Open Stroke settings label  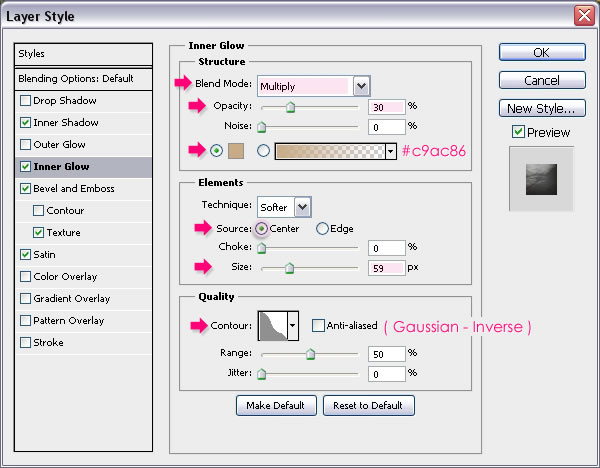click(48, 342)
